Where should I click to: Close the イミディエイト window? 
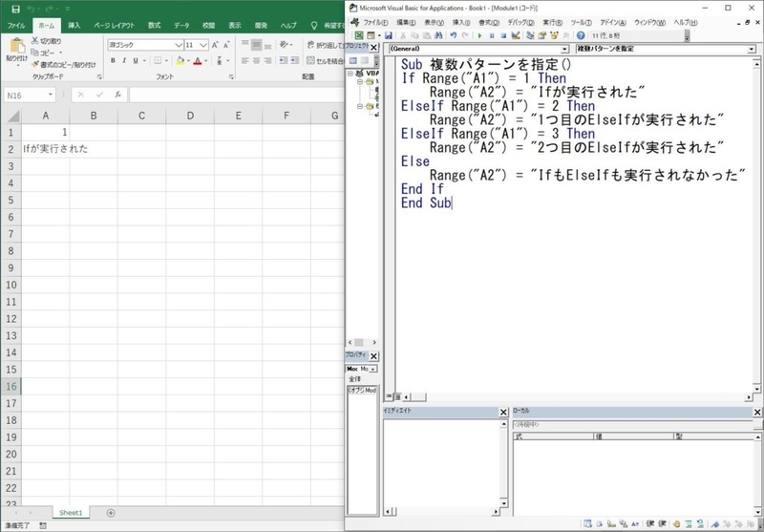tap(504, 413)
